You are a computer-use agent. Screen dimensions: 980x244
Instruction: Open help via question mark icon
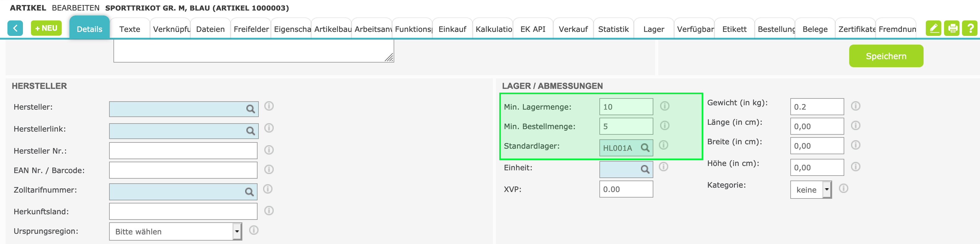970,28
